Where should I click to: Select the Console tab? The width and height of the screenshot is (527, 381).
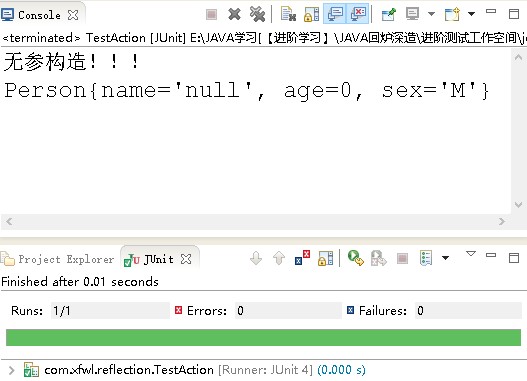40,15
